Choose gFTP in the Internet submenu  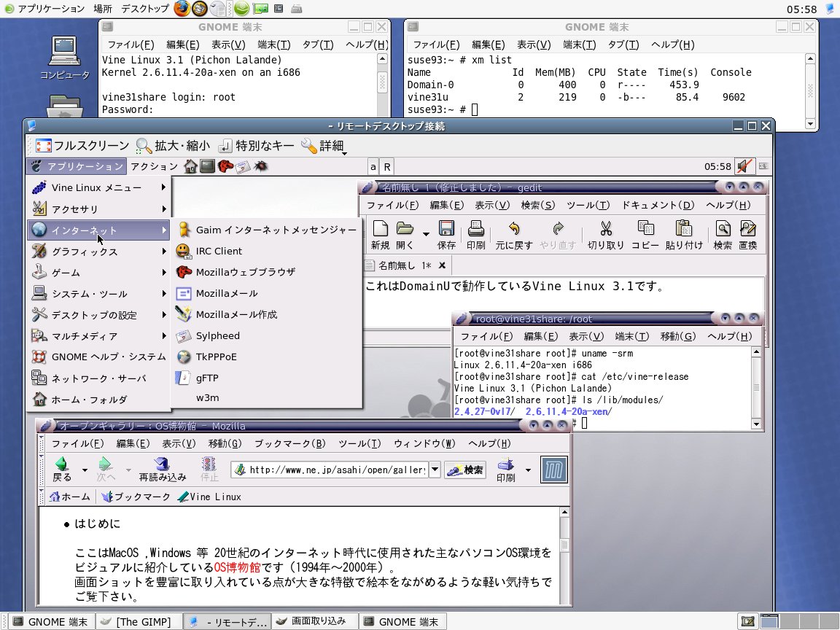[x=207, y=378]
